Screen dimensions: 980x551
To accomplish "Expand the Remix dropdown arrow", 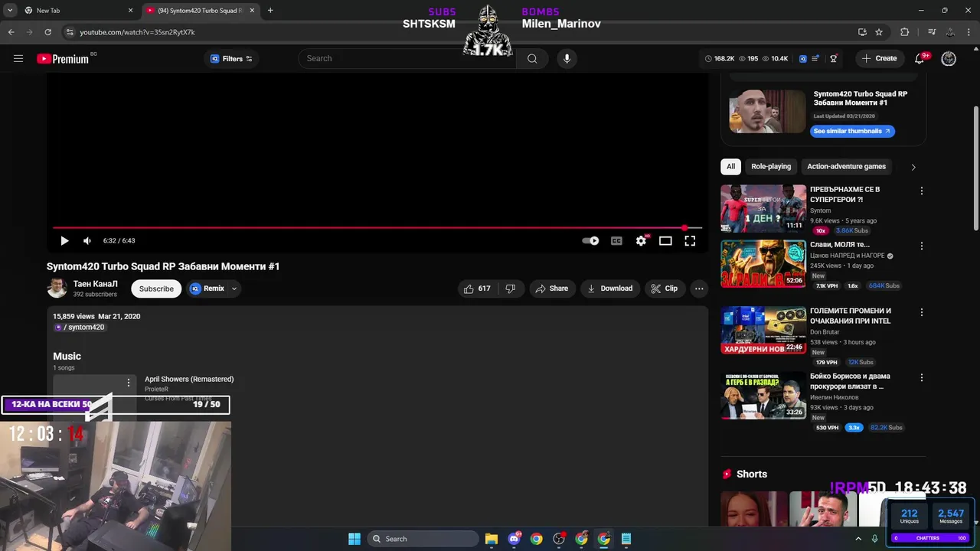I will 234,289.
